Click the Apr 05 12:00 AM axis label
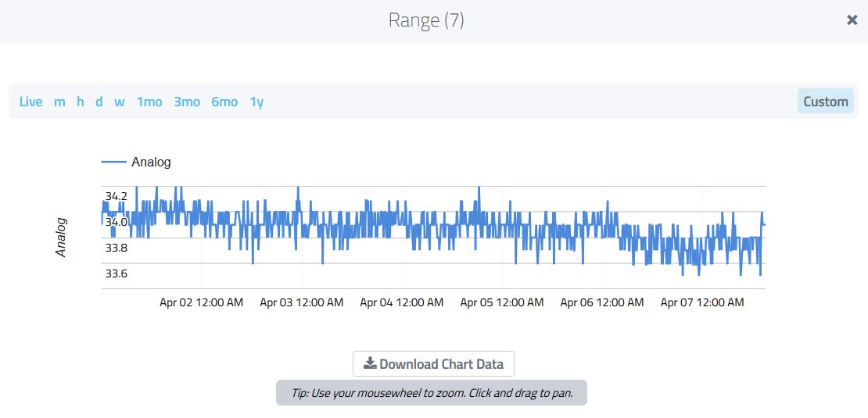The height and width of the screenshot is (418, 868). 502,302
